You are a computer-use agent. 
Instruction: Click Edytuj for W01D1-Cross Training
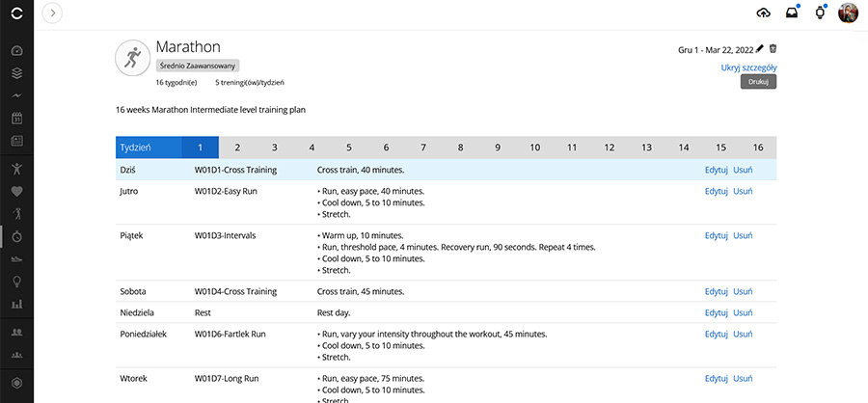(x=716, y=170)
